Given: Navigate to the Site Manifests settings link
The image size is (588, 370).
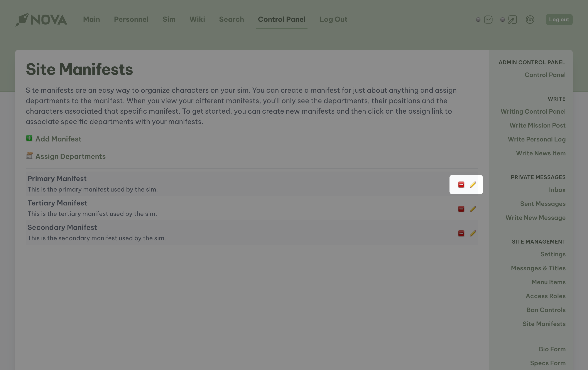Looking at the screenshot, I should (544, 324).
